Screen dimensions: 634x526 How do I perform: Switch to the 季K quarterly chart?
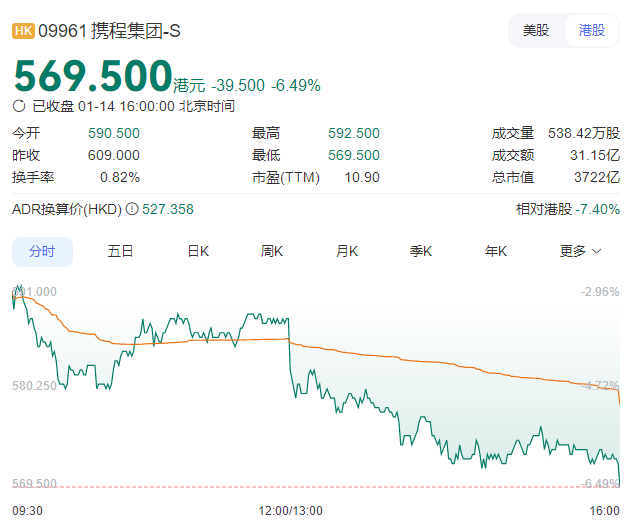[421, 252]
